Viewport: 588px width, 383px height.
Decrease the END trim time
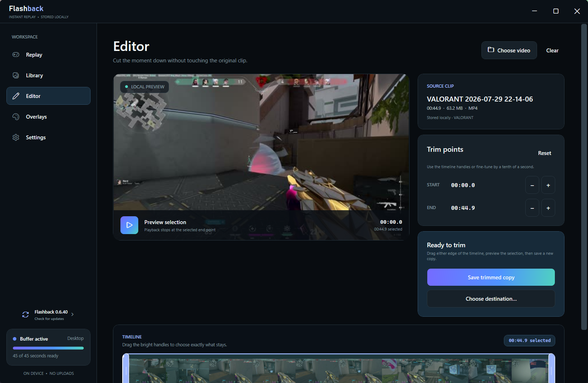(532, 208)
